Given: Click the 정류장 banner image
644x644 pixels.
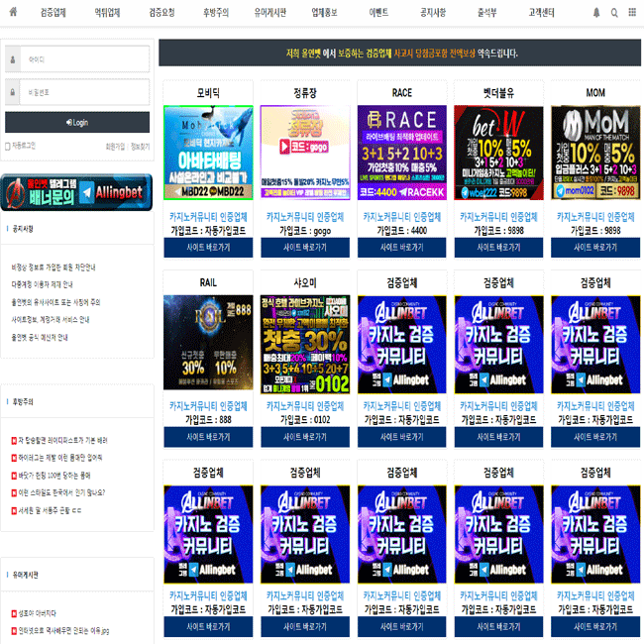Looking at the screenshot, I should pyautogui.click(x=305, y=152).
